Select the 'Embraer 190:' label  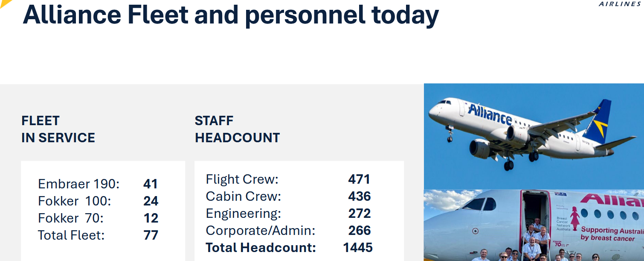79,184
